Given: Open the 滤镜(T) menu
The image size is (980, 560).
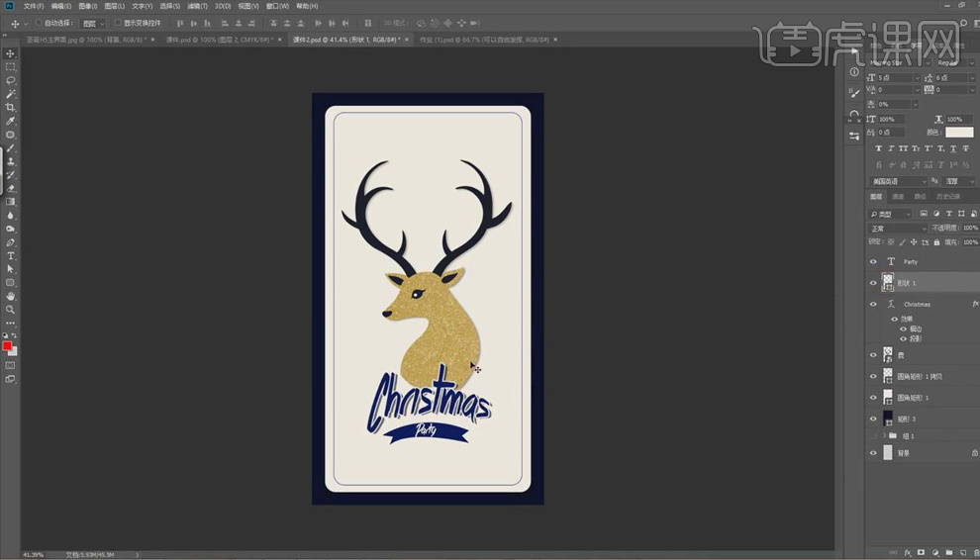Looking at the screenshot, I should tap(199, 6).
